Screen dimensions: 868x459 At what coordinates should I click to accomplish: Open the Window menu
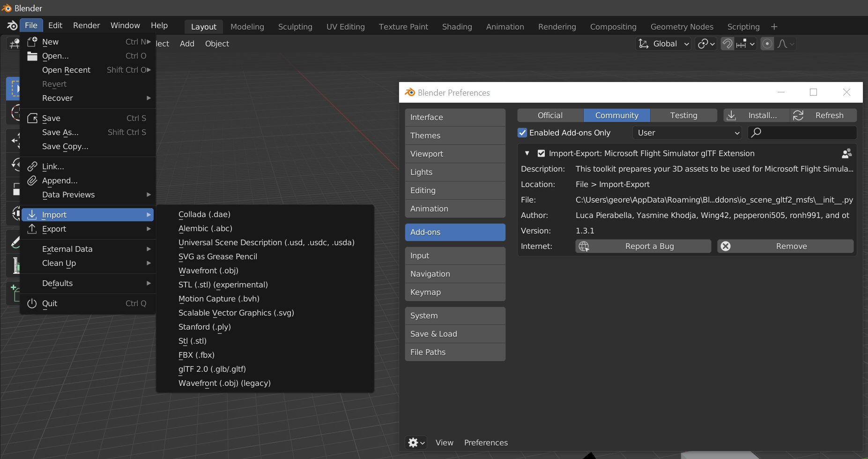(x=125, y=25)
